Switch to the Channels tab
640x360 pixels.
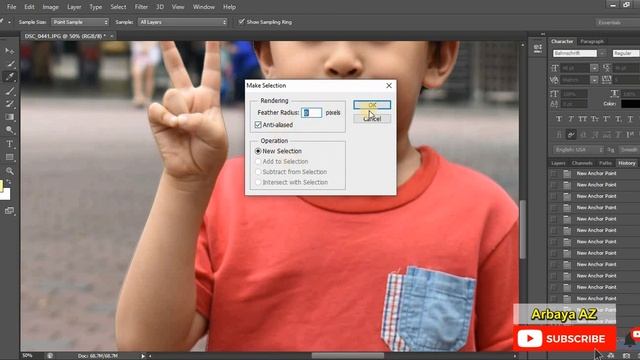pyautogui.click(x=582, y=163)
